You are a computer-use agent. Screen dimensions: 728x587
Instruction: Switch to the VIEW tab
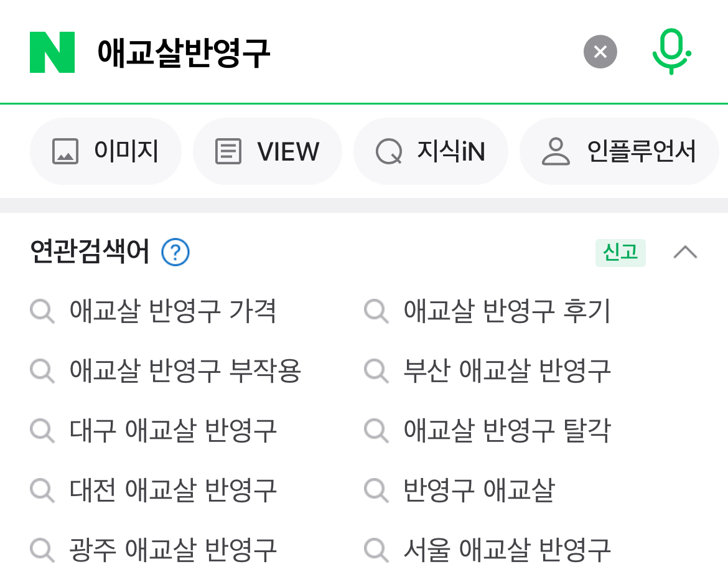point(268,151)
